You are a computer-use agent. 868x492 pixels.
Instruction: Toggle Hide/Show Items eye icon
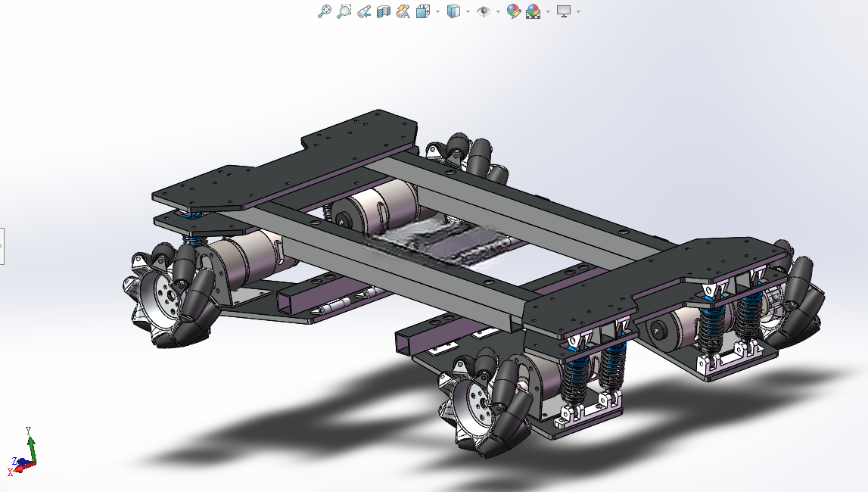click(484, 11)
